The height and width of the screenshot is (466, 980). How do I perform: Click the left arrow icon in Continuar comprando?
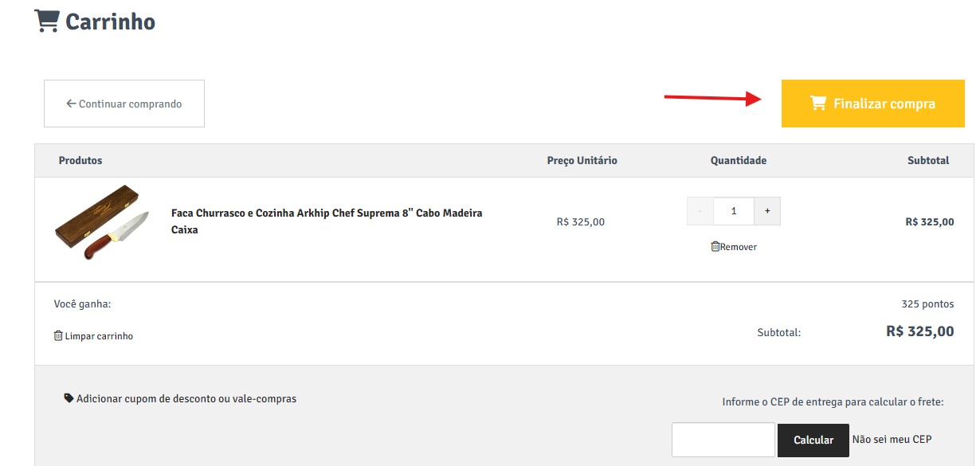(x=71, y=104)
